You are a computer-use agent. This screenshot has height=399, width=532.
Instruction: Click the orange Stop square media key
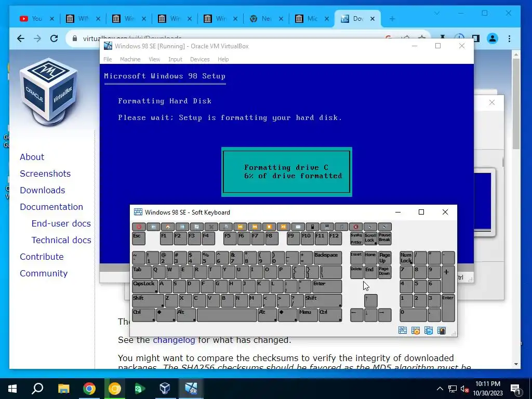click(x=269, y=227)
